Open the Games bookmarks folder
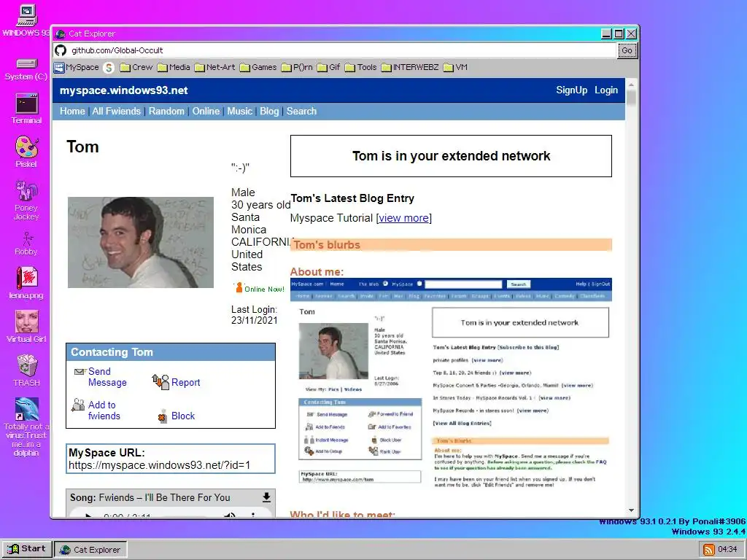Viewport: 747px width, 560px height. coord(258,68)
